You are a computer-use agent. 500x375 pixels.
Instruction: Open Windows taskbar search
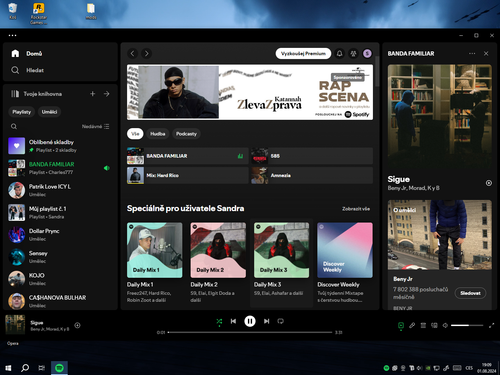click(x=25, y=368)
